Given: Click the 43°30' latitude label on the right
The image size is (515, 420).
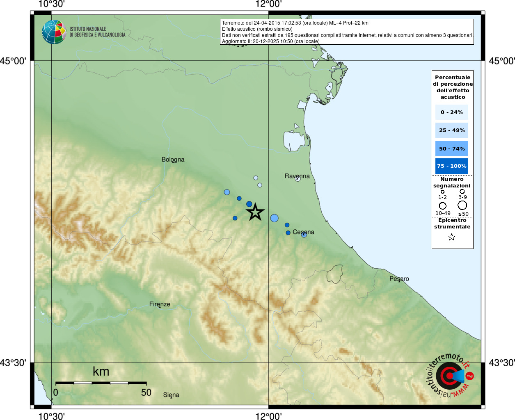Looking at the screenshot, I should (502, 363).
